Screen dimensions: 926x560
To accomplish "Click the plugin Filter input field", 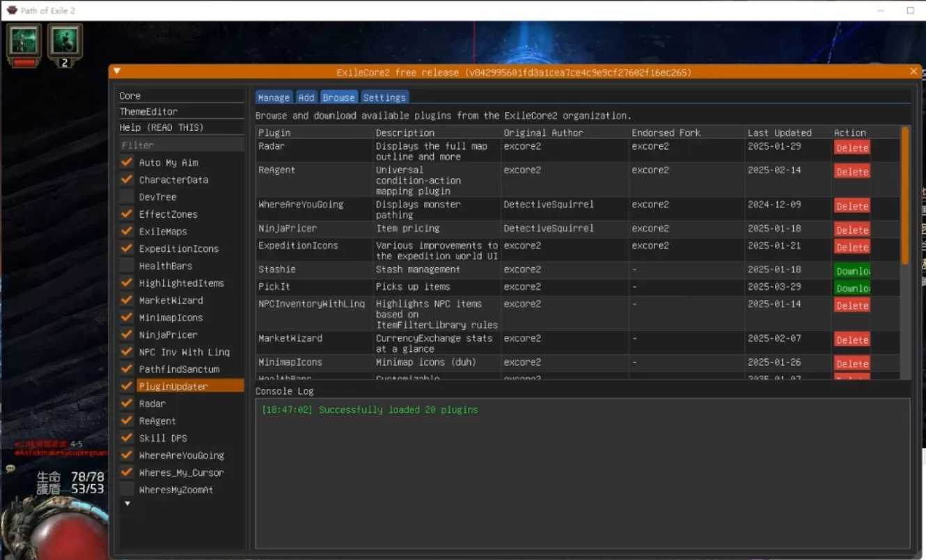I will click(181, 145).
